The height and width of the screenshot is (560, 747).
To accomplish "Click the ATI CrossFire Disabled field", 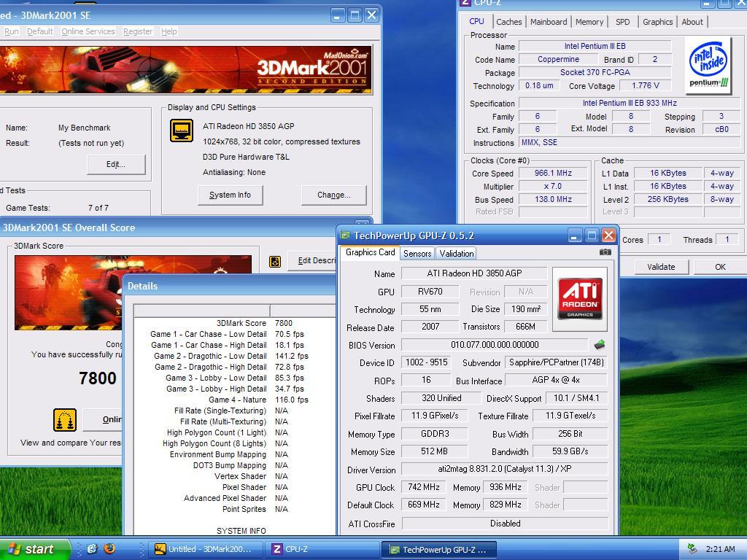I will [505, 524].
